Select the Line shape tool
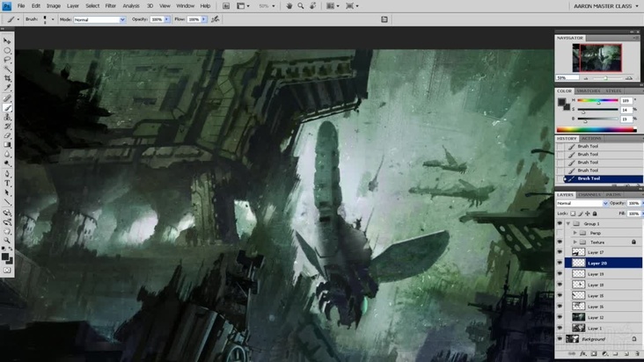This screenshot has height=362, width=644. pos(7,202)
